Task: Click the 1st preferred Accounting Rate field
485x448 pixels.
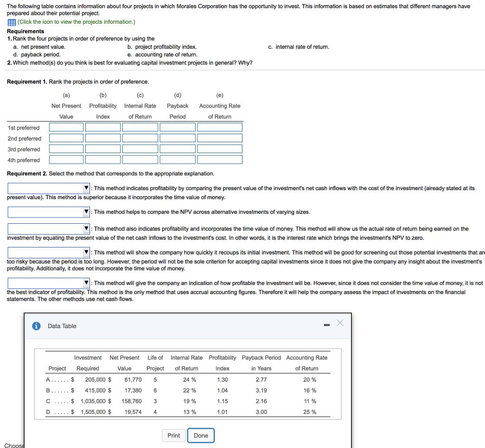Action: click(x=219, y=127)
